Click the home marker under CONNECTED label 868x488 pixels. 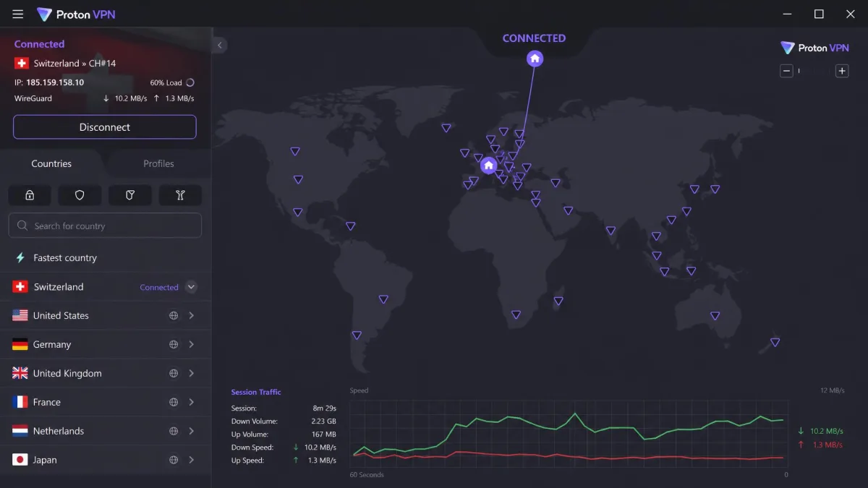pos(535,58)
